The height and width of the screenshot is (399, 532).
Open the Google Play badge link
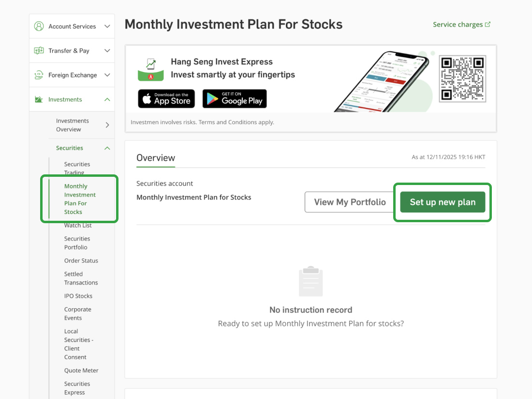(x=235, y=99)
